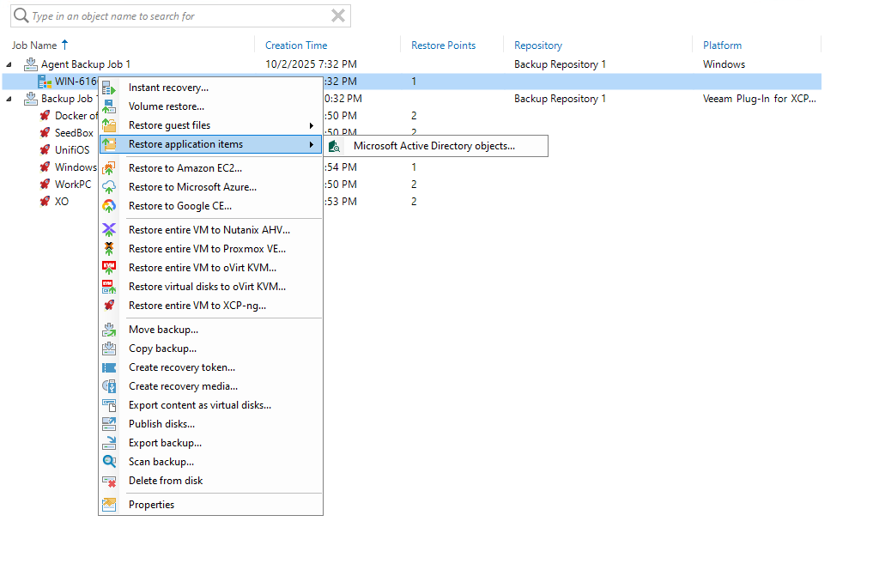Click the Restore to Microsoft Azure cloud icon

(109, 187)
